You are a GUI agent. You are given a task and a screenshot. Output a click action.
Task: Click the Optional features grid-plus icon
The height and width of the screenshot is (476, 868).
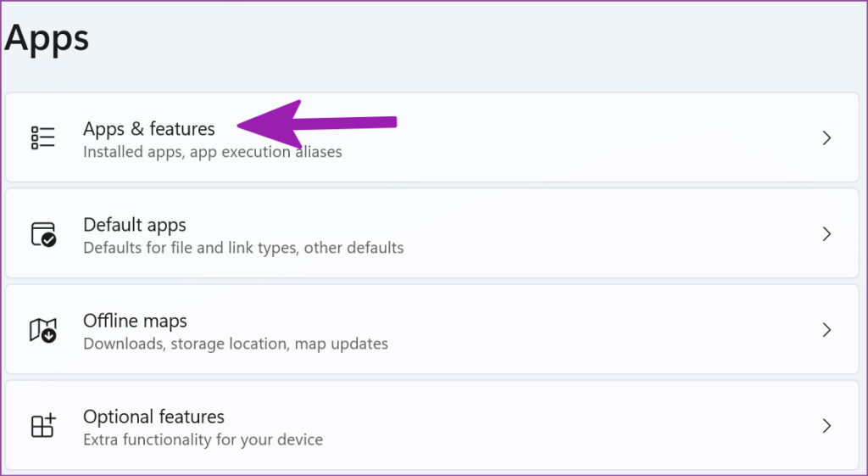coord(42,425)
